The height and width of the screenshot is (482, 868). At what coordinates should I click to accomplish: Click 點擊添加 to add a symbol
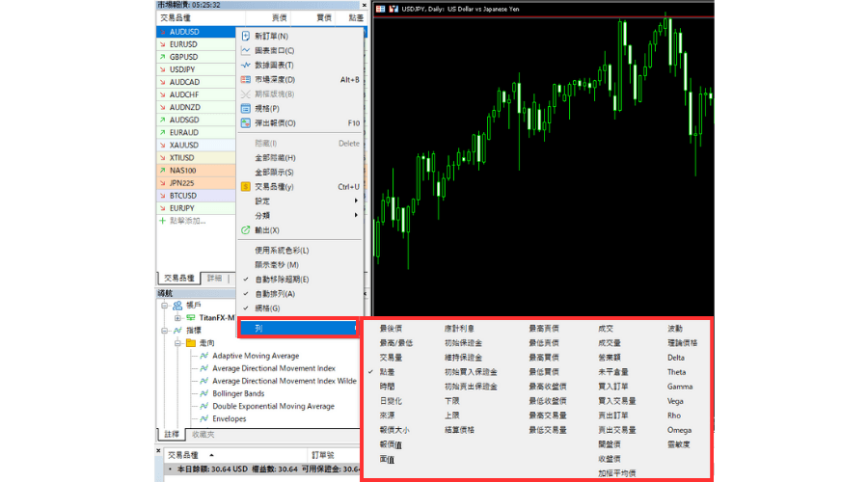tap(187, 221)
